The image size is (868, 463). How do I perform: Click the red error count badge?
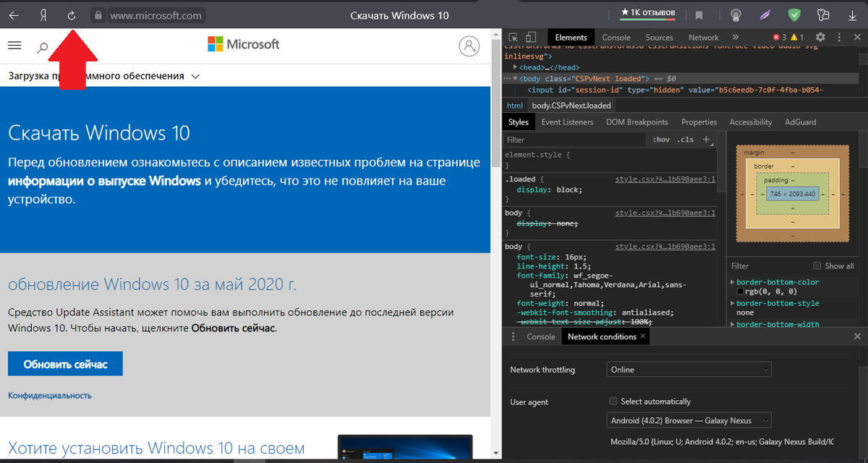tap(779, 37)
